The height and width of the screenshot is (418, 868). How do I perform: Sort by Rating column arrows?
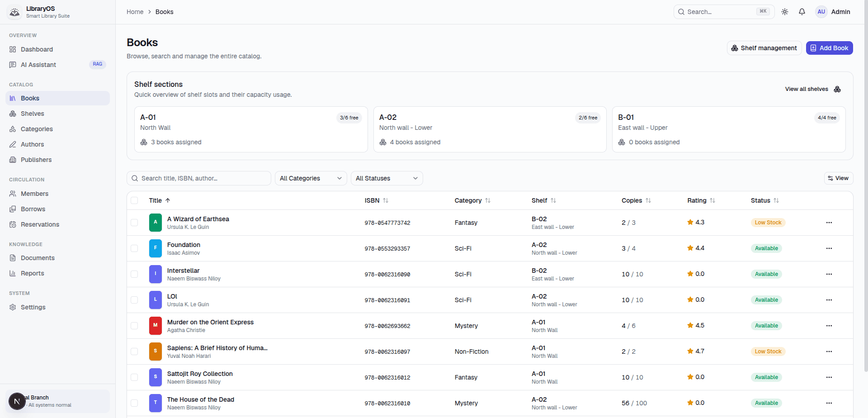point(712,200)
